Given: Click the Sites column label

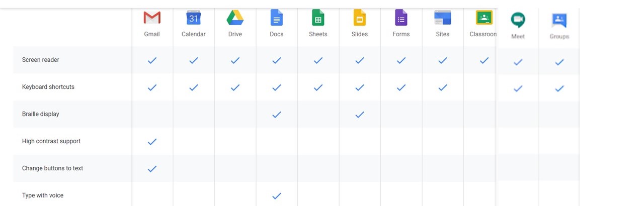Looking at the screenshot, I should [443, 34].
